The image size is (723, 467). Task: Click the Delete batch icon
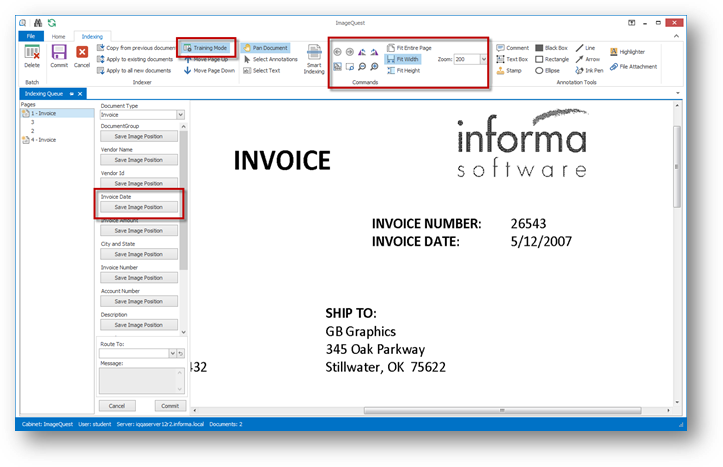coord(32,53)
